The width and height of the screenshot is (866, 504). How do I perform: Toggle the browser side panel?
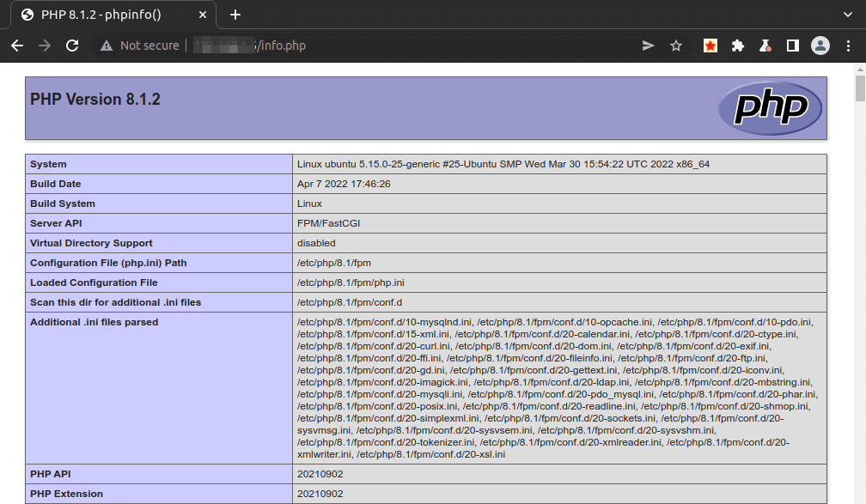click(x=792, y=46)
